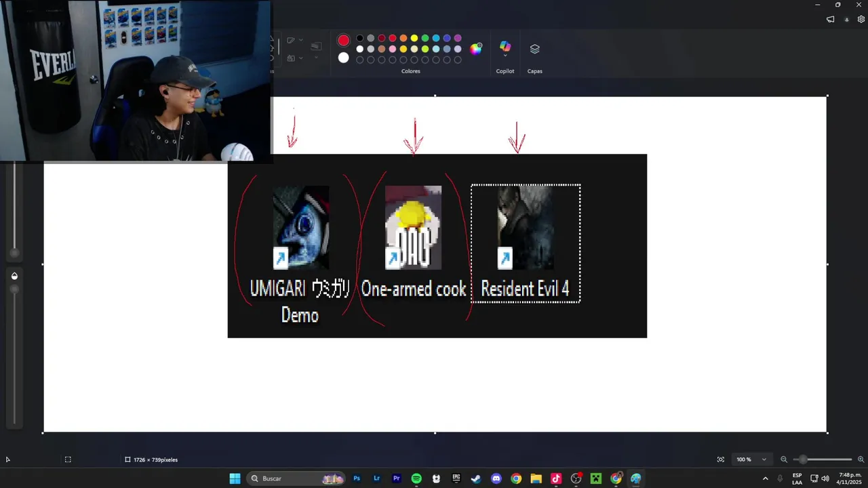Open Epic Games Launcher from taskbar
Viewport: 868px width, 488px height.
click(456, 479)
